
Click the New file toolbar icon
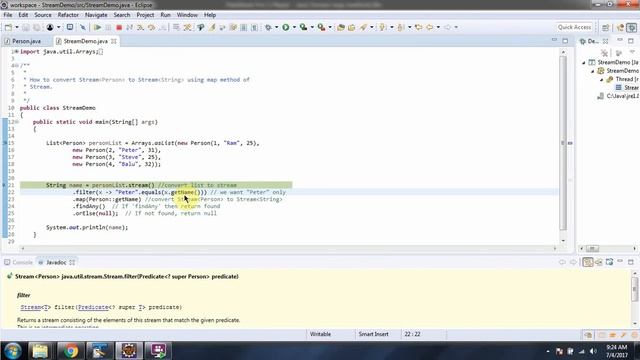click(x=8, y=27)
